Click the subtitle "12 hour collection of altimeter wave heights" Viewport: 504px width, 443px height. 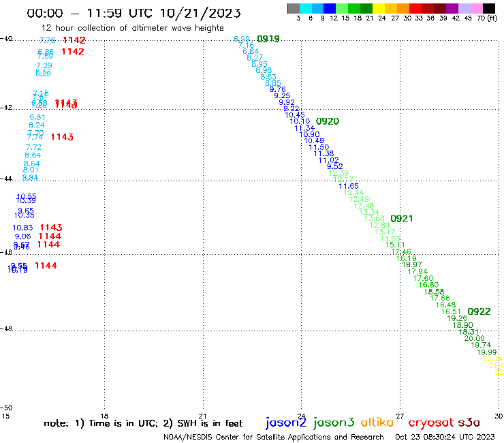point(132,28)
